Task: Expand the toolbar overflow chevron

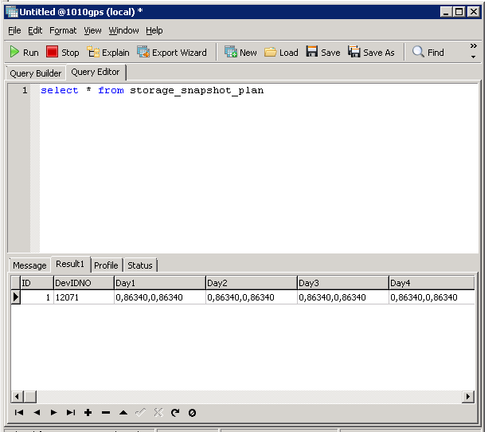Action: [473, 46]
